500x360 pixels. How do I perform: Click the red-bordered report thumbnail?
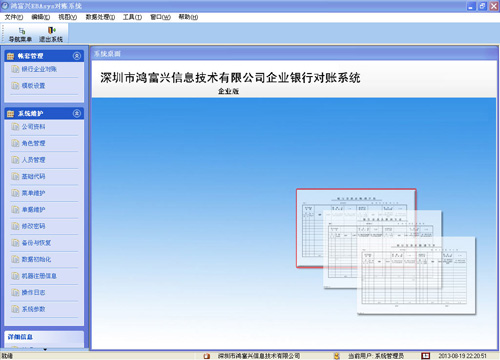point(356,228)
